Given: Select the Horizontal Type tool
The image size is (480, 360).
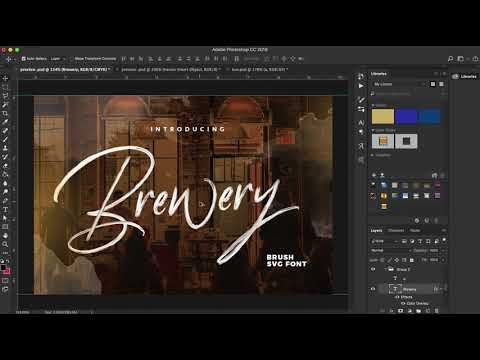Looking at the screenshot, I should coord(5,209).
